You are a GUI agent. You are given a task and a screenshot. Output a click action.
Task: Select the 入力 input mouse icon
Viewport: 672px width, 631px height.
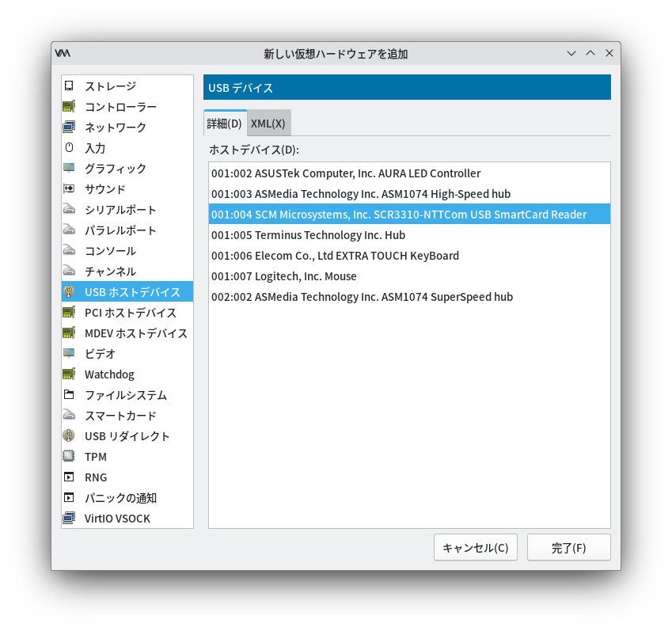point(69,147)
